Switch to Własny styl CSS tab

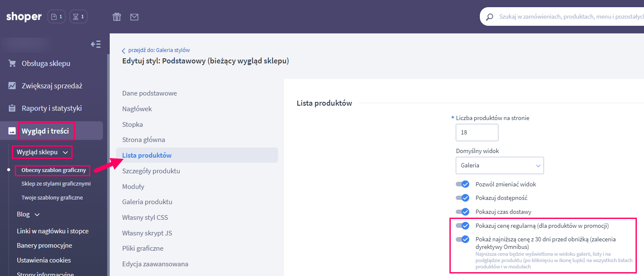click(145, 218)
